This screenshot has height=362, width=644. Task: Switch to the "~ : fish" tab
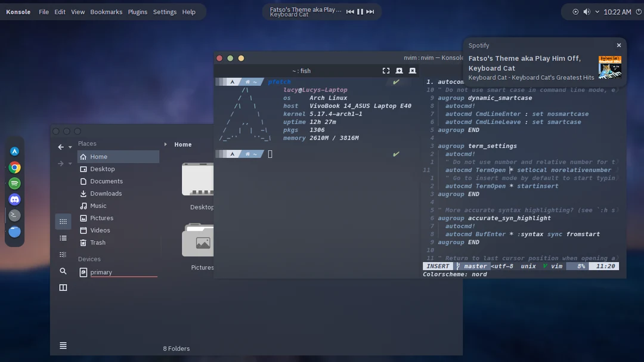coord(302,70)
